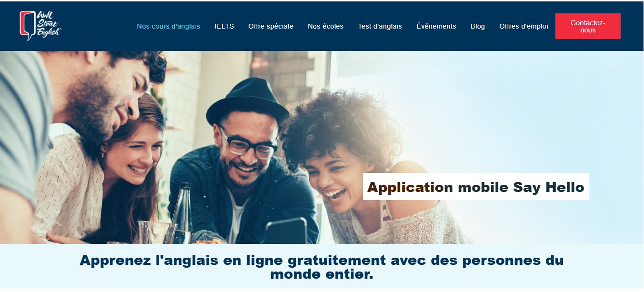Open the Blog link

tap(478, 26)
